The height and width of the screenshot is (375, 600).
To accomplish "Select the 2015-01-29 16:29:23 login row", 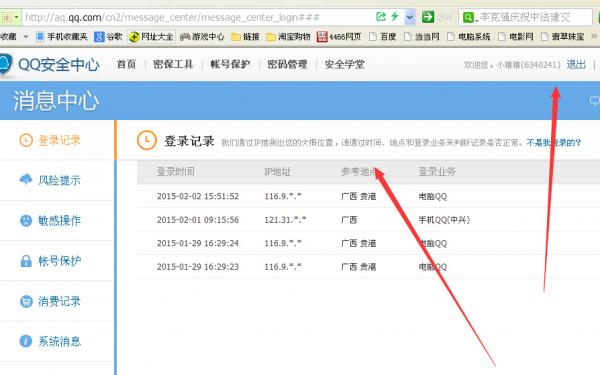I will tap(368, 267).
